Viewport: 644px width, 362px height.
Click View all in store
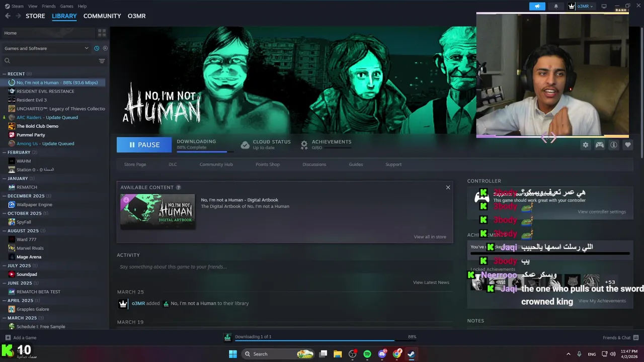coord(430,237)
